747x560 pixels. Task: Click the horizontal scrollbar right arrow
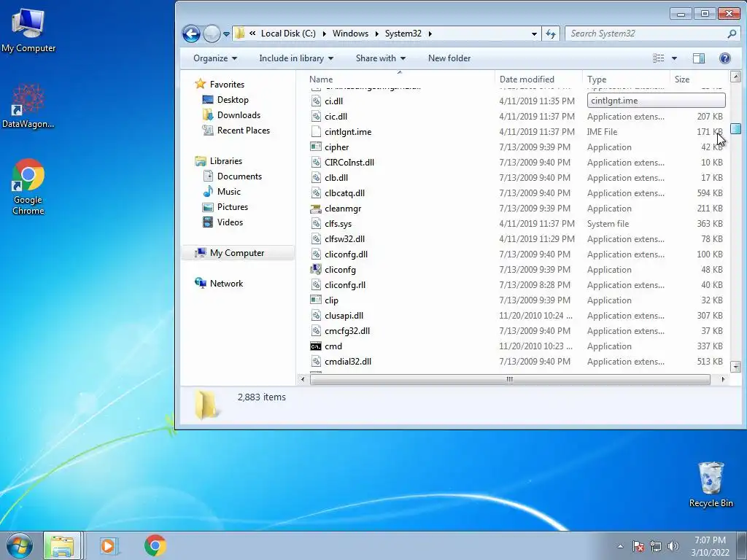click(x=723, y=379)
